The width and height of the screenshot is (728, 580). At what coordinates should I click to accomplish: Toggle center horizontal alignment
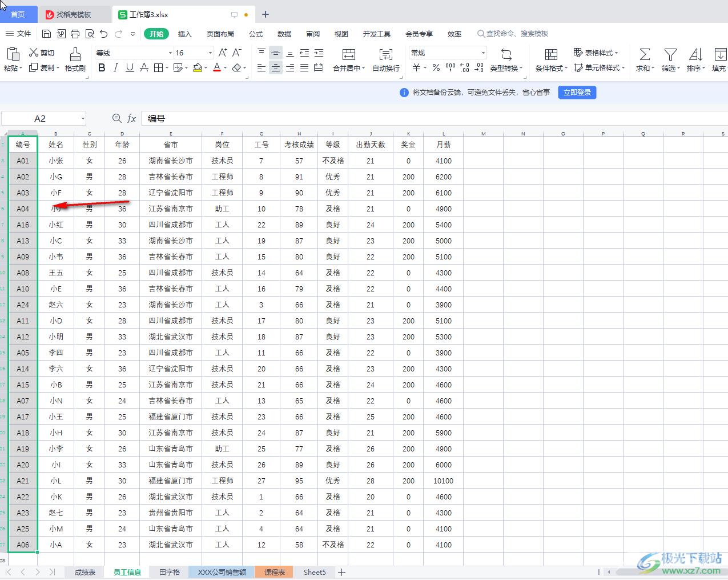276,67
